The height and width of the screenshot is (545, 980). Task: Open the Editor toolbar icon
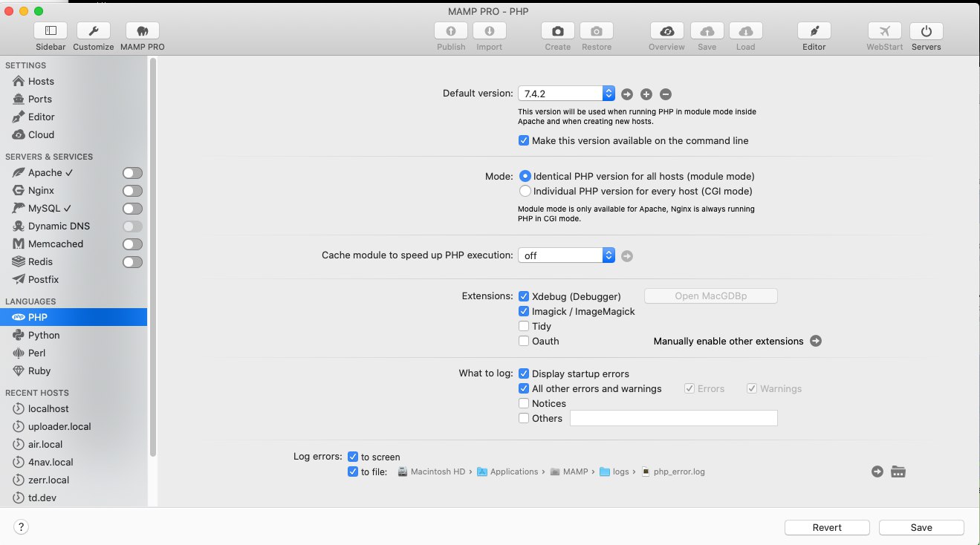[814, 31]
